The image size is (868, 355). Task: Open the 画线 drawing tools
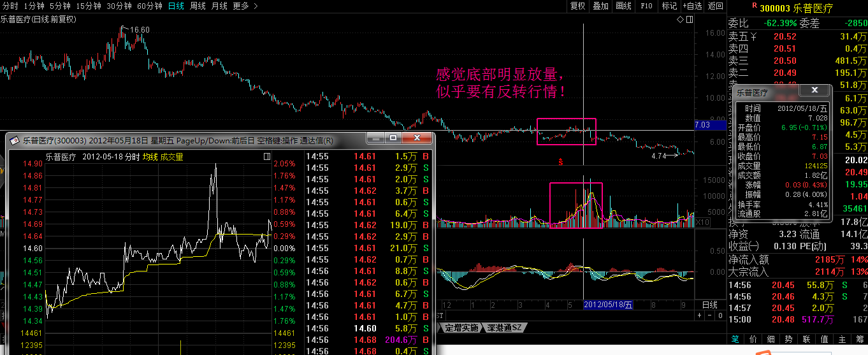(x=623, y=6)
